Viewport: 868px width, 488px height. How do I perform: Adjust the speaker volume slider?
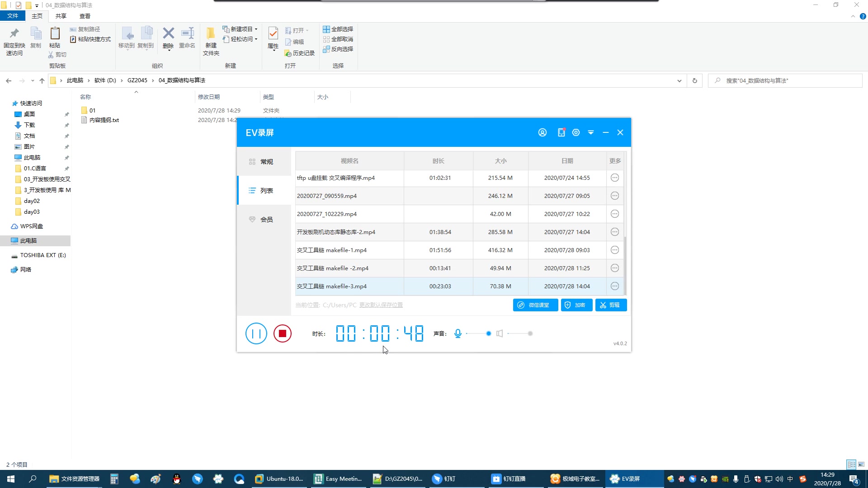(520, 333)
